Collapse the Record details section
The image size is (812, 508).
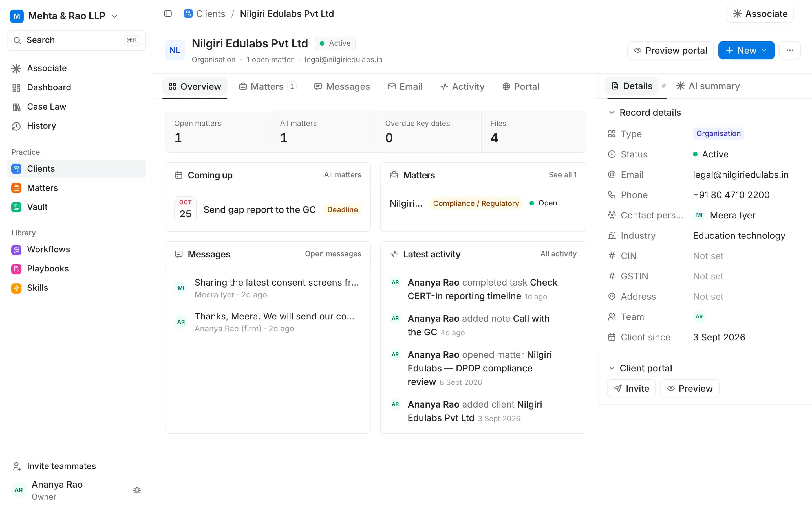[645, 113]
